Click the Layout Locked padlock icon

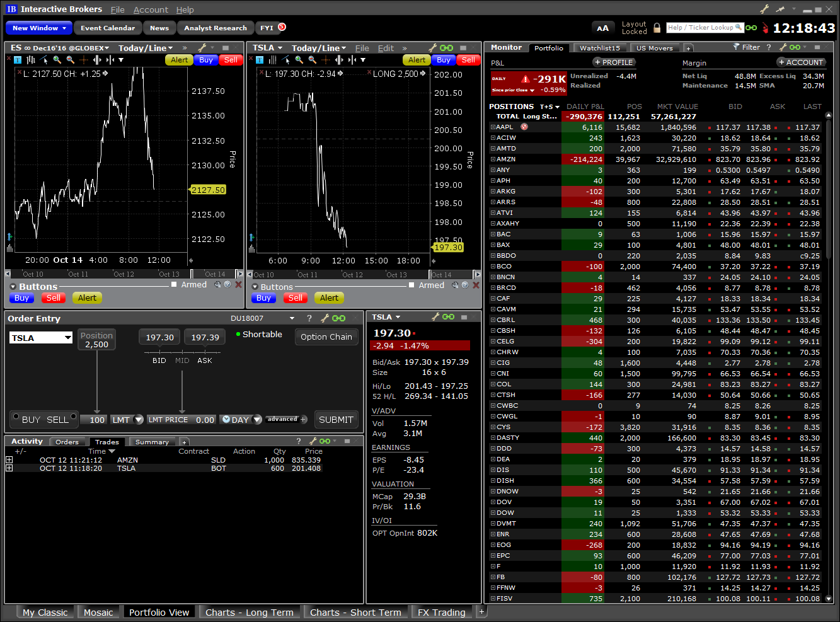tap(657, 28)
